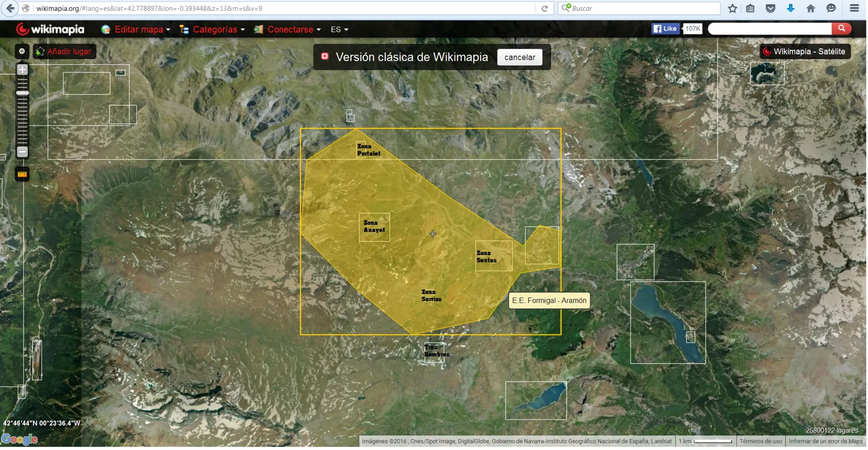Image resolution: width=868 pixels, height=450 pixels.
Task: Zoom in with the plus button
Action: [x=22, y=69]
